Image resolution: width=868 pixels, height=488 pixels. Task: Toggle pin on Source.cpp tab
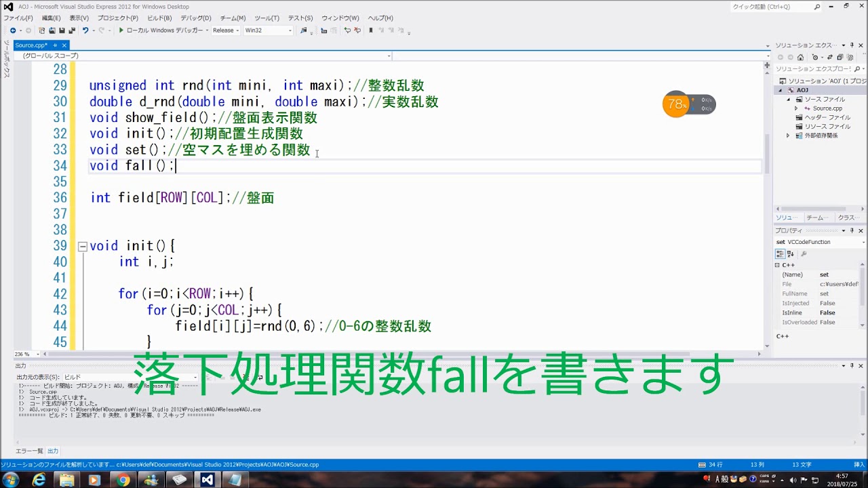(x=55, y=45)
